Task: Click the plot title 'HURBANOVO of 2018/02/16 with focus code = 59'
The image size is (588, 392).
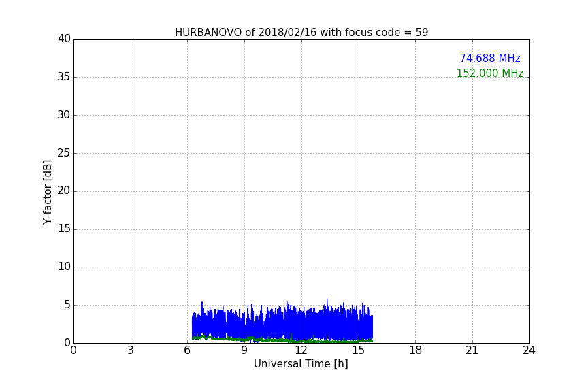Action: click(301, 33)
